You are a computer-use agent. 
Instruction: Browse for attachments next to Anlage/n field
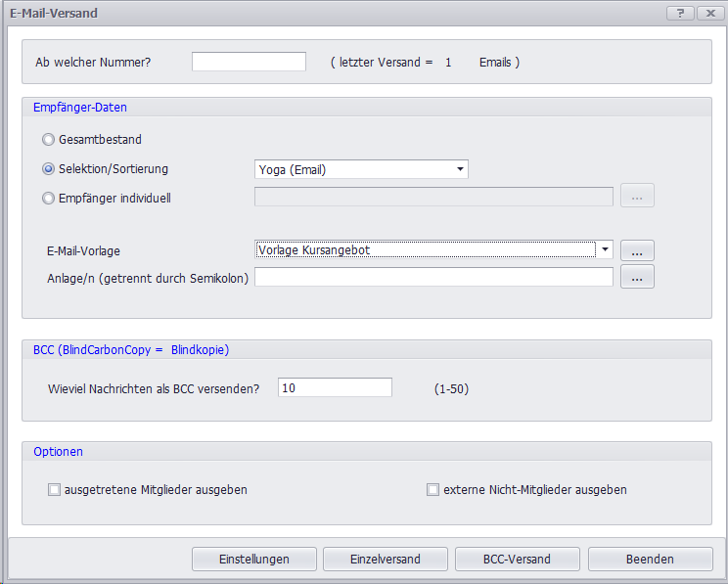(636, 277)
